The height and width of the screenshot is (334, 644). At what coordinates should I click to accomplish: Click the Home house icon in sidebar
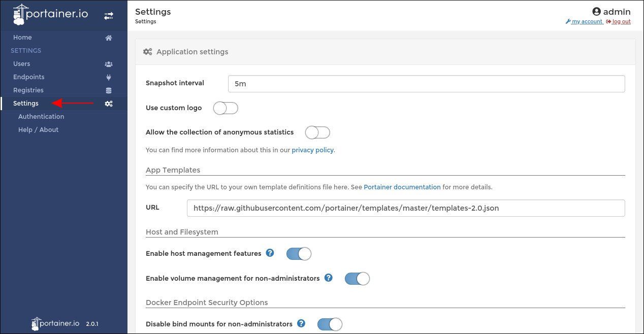(x=108, y=37)
